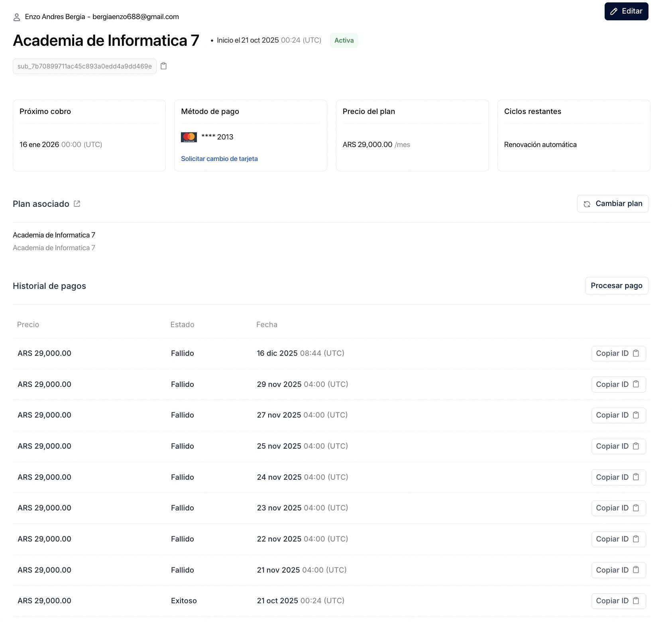Screen dimensions: 672x624
Task: Click the Precio column header
Action: click(28, 325)
